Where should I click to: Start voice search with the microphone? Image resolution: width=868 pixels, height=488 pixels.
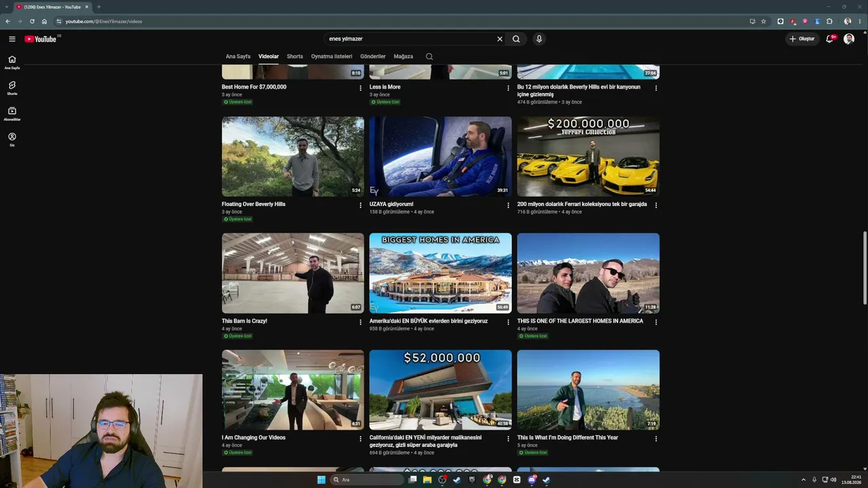click(539, 39)
